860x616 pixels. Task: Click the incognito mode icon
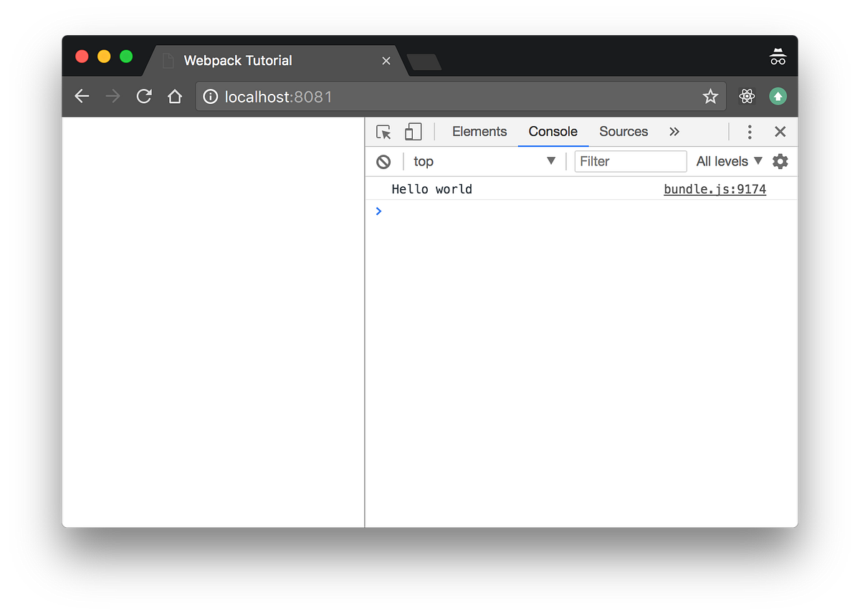(778, 57)
